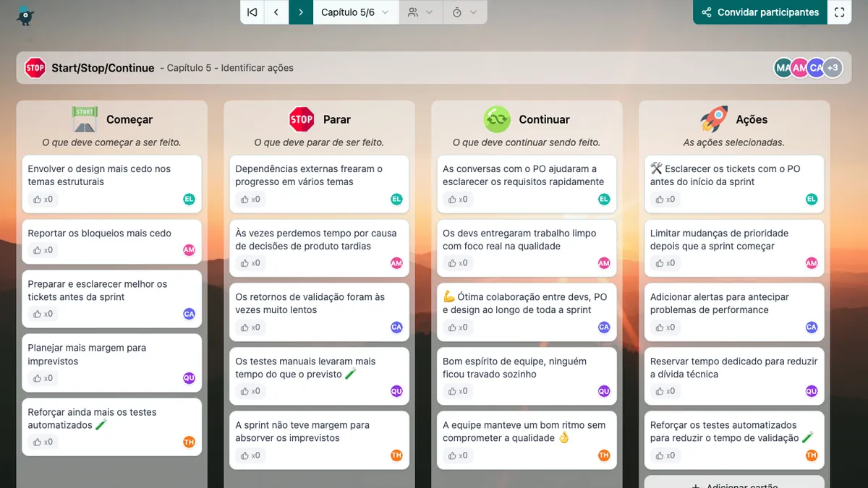Select the Começar column header
The image size is (868, 488).
pos(129,120)
